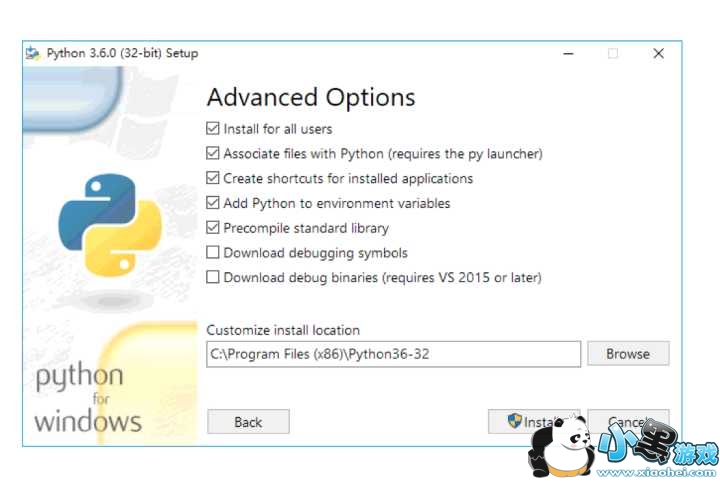Enable Download debugging symbols
Image resolution: width=720 pixels, height=481 pixels.
[213, 252]
